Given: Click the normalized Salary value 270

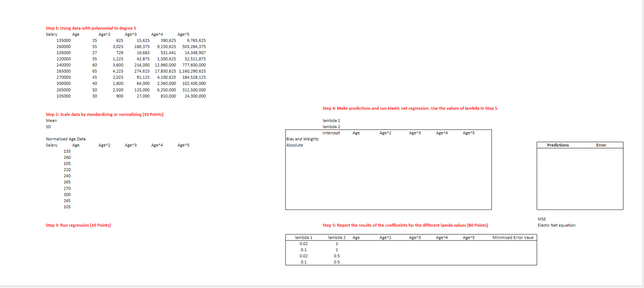Looking at the screenshot, I should (67, 188).
